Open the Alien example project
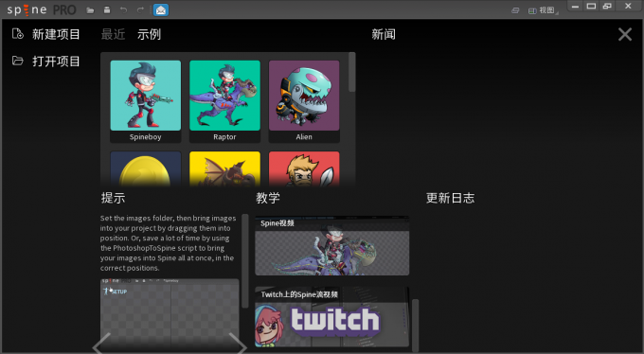This screenshot has height=354, width=644. tap(304, 101)
